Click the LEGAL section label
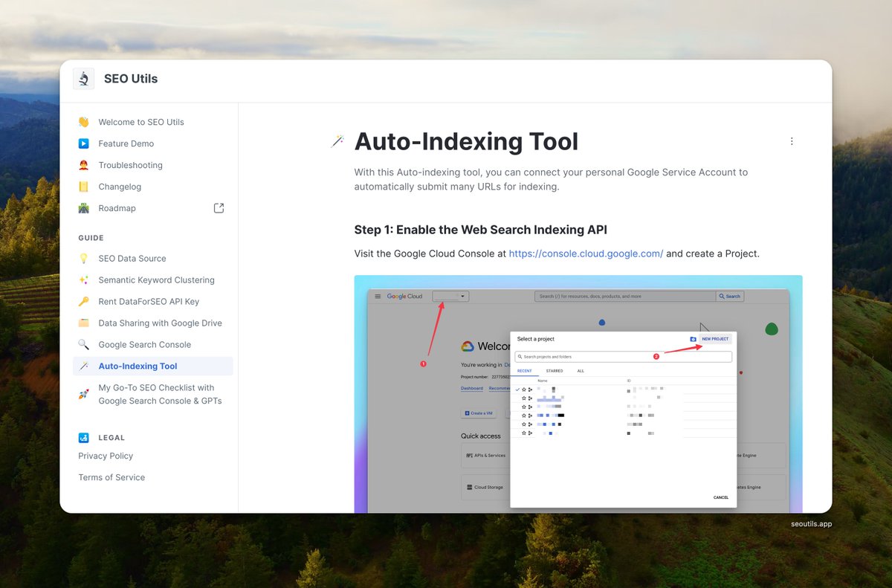Image resolution: width=892 pixels, height=588 pixels. pos(111,438)
